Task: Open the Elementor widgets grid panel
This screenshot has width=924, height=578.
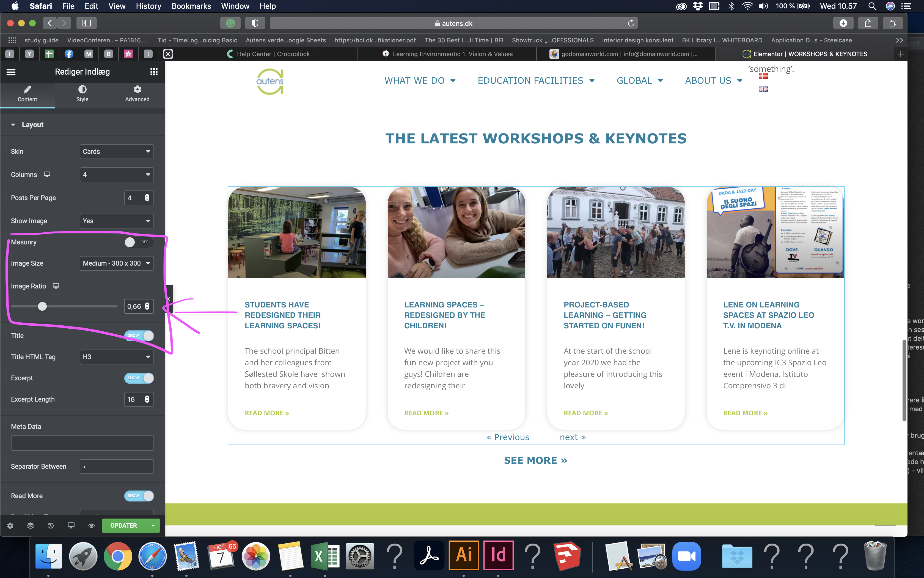Action: point(154,72)
